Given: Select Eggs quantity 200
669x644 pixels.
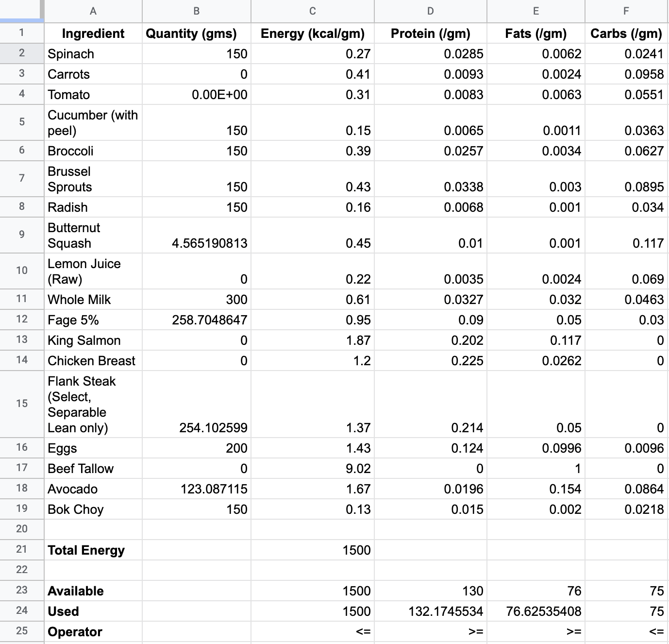Looking at the screenshot, I should 197,448.
